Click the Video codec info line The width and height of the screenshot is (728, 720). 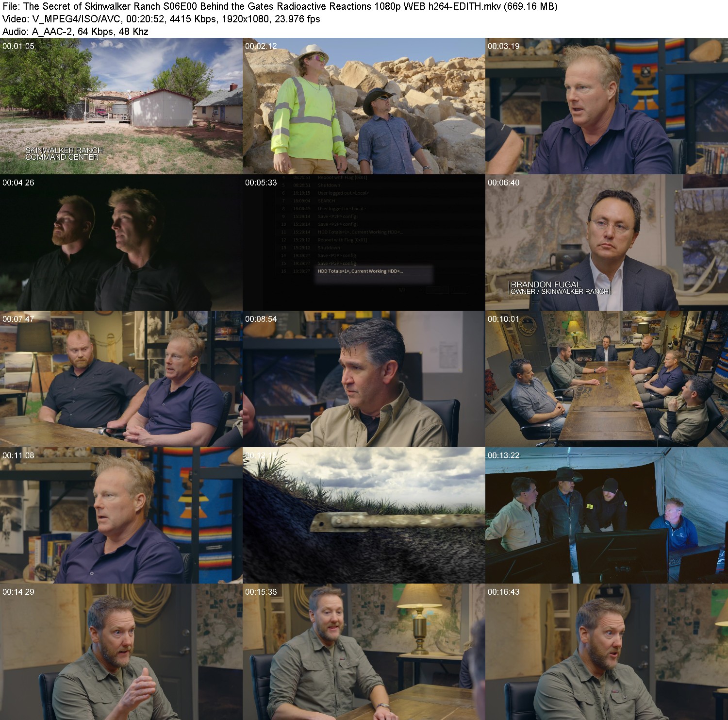161,19
